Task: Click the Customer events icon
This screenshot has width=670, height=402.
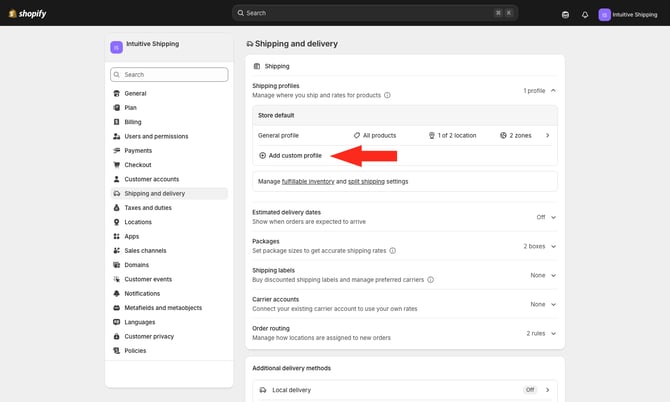Action: pyautogui.click(x=116, y=279)
